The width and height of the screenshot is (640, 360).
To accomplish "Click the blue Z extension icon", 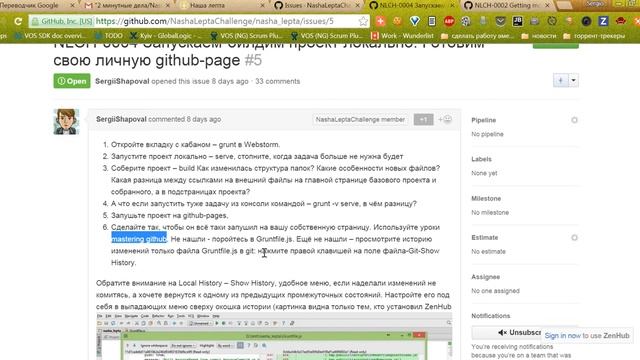I will tap(603, 21).
